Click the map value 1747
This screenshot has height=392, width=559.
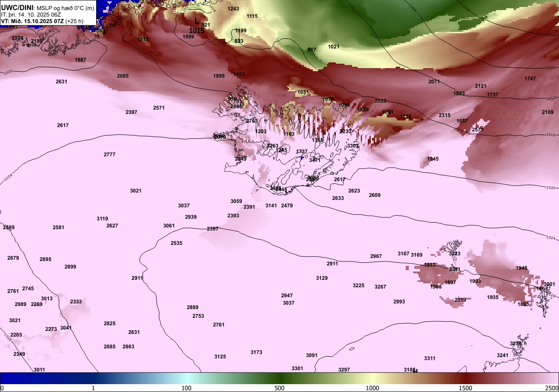point(530,79)
